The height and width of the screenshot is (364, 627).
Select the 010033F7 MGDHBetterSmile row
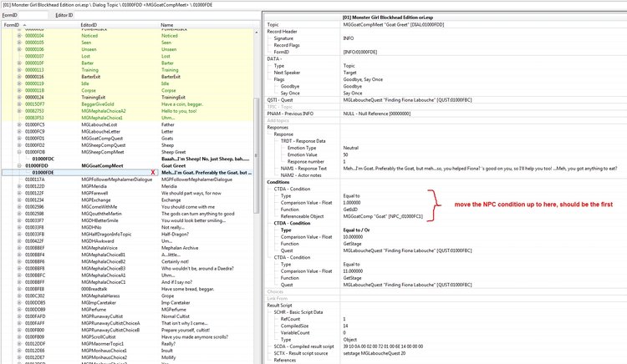127,220
